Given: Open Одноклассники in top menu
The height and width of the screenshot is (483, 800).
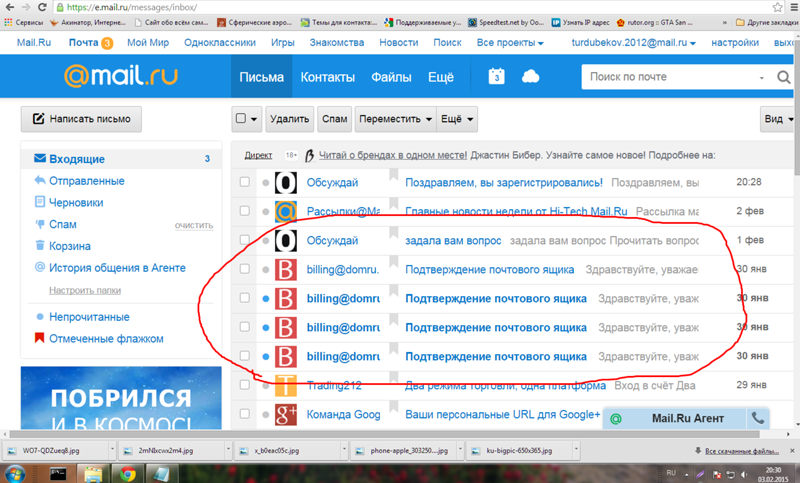Looking at the screenshot, I should [x=220, y=43].
